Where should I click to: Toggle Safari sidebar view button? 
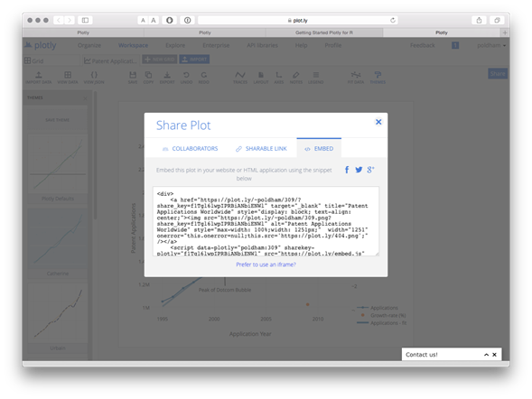pyautogui.click(x=85, y=21)
